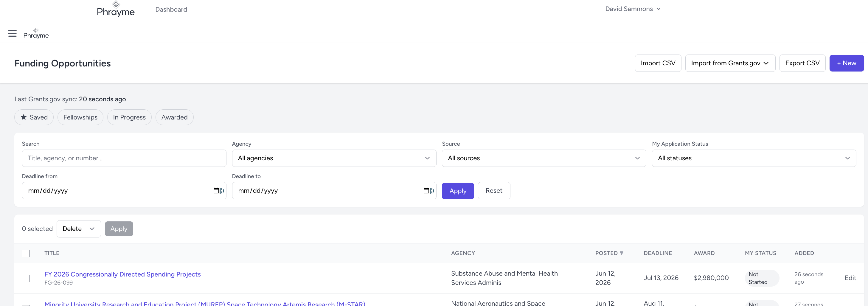Open the Minority University Research M-STAR link
The width and height of the screenshot is (868, 306).
coord(205,304)
